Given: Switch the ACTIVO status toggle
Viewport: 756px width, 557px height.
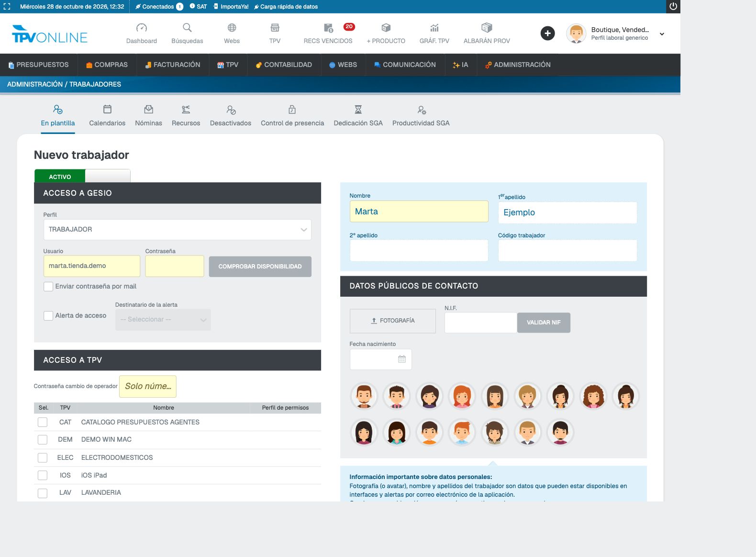Looking at the screenshot, I should [x=82, y=176].
